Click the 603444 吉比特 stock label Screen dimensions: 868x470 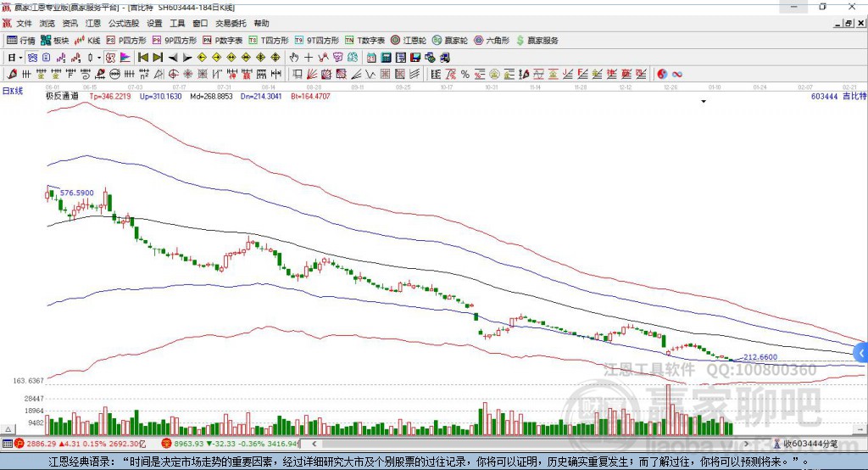pos(838,97)
